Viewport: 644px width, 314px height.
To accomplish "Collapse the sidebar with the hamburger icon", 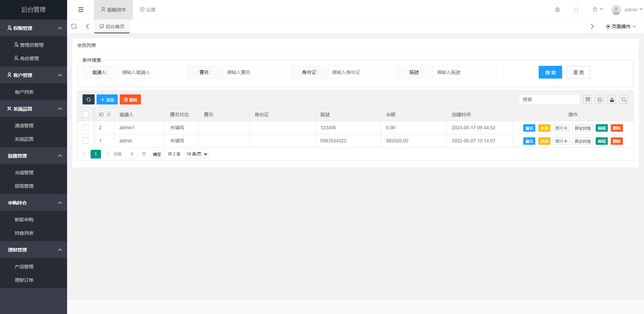I will coord(80,9).
